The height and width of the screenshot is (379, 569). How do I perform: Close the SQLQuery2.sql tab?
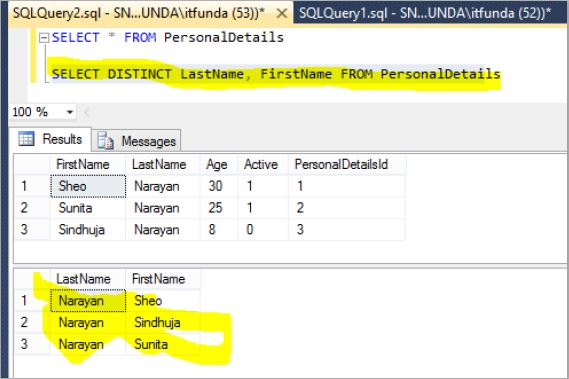pyautogui.click(x=282, y=13)
